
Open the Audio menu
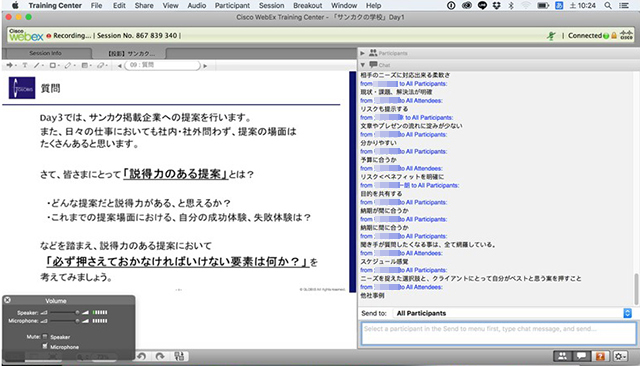click(197, 5)
